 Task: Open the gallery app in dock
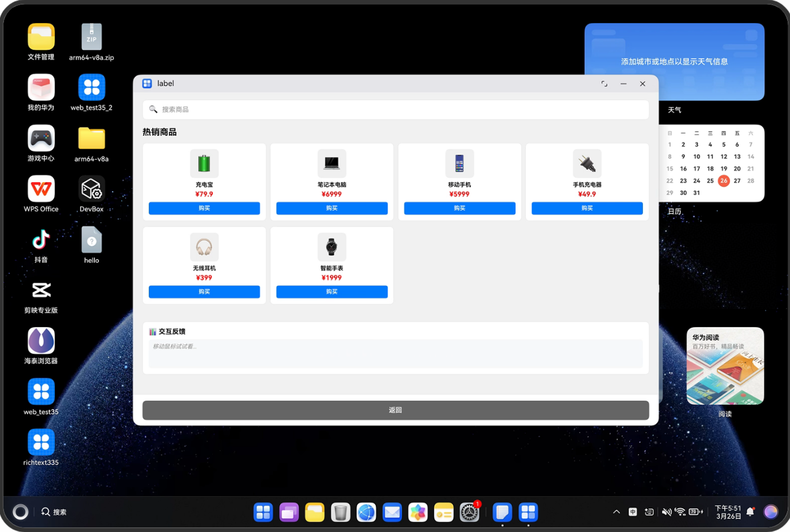tap(418, 512)
